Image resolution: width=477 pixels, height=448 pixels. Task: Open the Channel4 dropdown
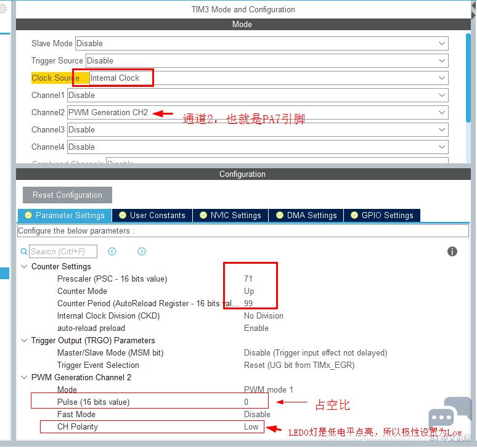point(258,147)
